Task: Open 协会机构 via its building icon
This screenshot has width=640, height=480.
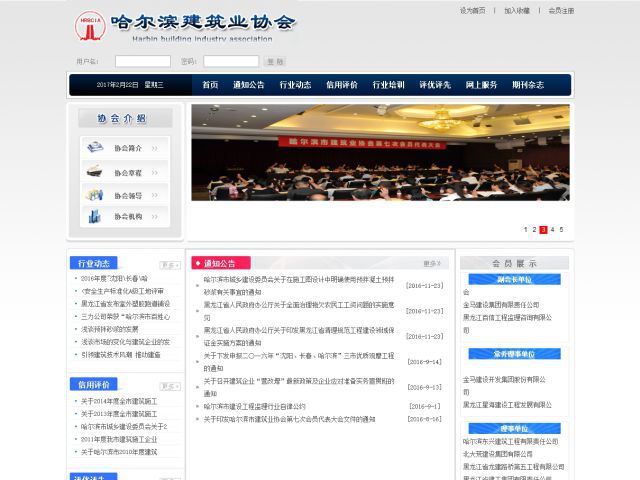Action: (x=95, y=217)
